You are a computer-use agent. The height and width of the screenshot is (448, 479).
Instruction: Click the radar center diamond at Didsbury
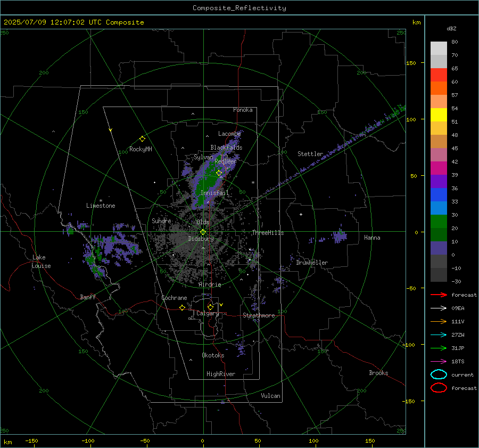tap(203, 232)
